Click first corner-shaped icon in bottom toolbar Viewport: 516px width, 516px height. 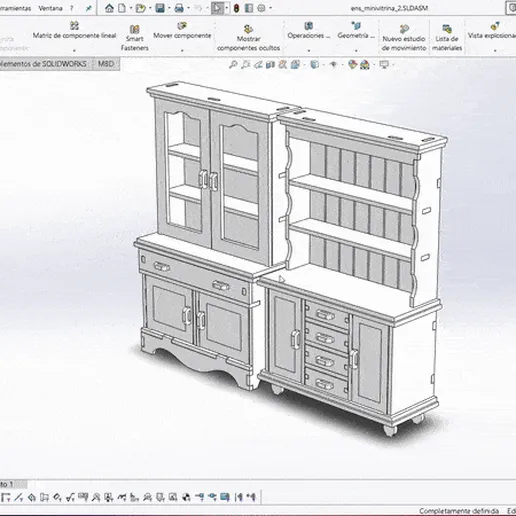click(x=5, y=498)
